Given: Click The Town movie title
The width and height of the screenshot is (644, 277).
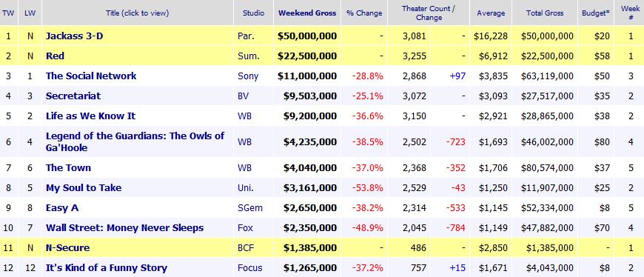Looking at the screenshot, I should point(68,168).
